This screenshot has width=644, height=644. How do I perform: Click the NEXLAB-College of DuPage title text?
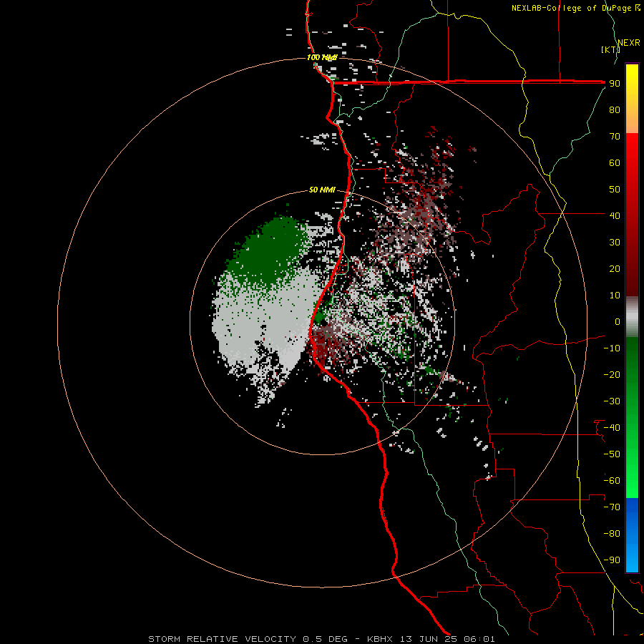pos(575,8)
